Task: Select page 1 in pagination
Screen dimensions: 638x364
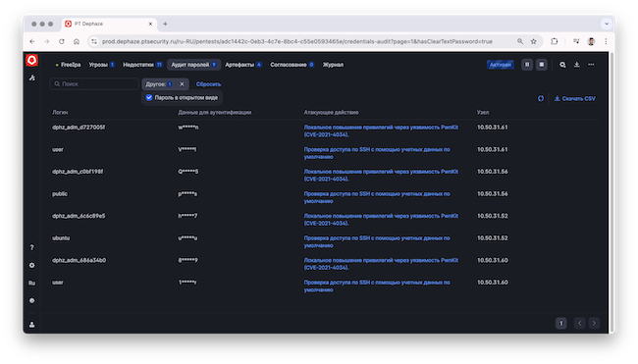Action: (560, 324)
